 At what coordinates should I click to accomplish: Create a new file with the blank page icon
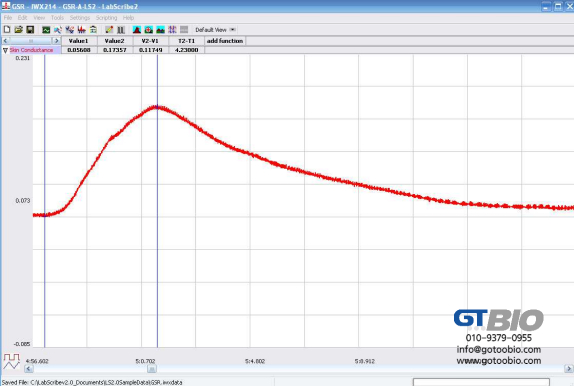(7, 29)
